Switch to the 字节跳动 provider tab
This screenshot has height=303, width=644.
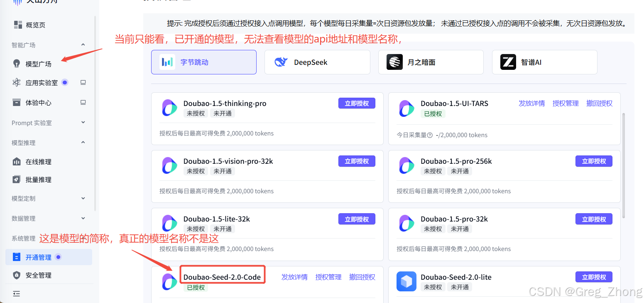(x=204, y=62)
